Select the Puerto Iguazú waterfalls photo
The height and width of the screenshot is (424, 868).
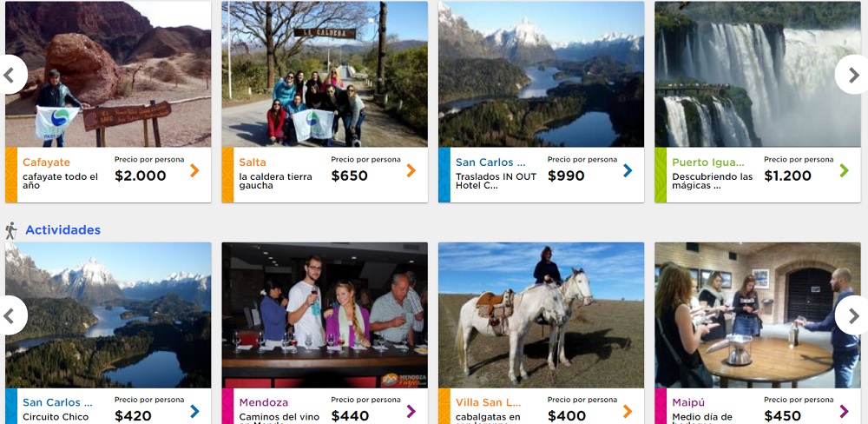pos(757,74)
